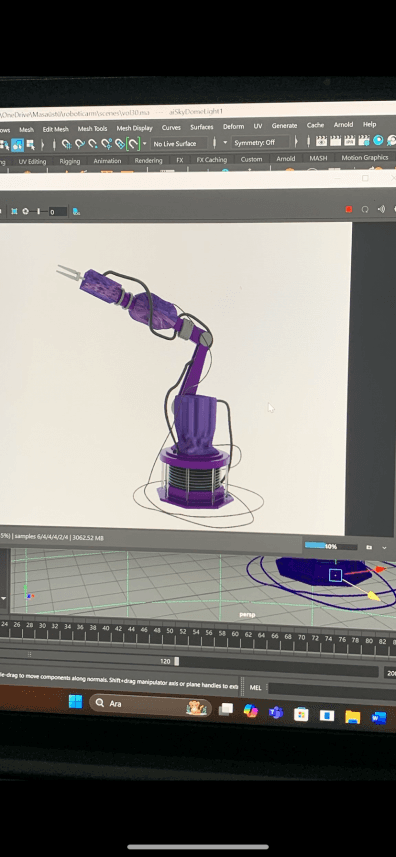Viewport: 396px width, 857px height.
Task: Open the UV menu
Action: pos(258,126)
